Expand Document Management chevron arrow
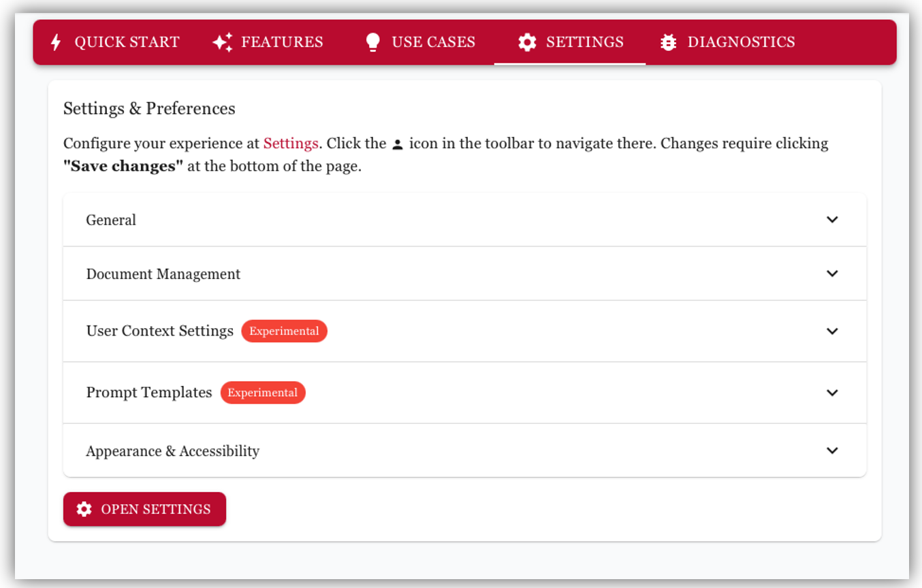This screenshot has height=588, width=922. pos(831,274)
